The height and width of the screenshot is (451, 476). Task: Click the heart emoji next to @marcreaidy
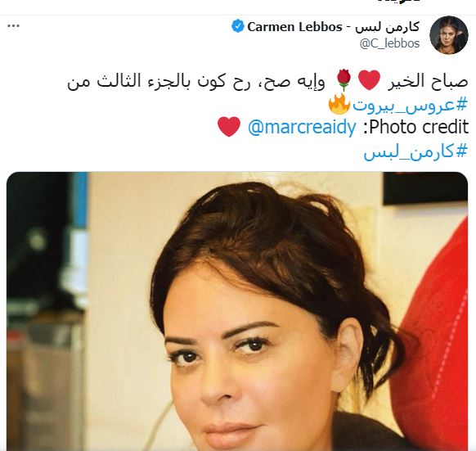pyautogui.click(x=229, y=127)
